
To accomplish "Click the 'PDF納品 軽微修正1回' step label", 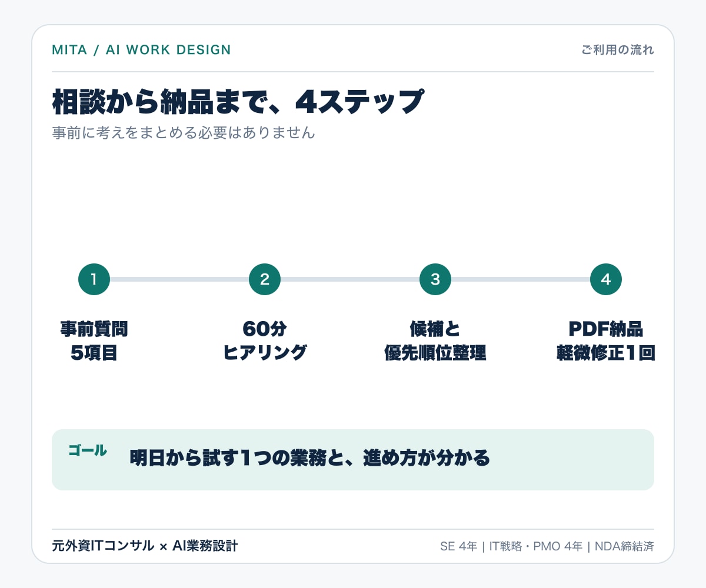I will pyautogui.click(x=606, y=340).
